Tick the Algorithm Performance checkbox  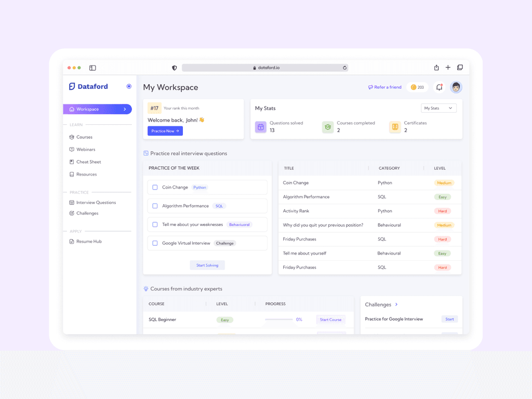pos(155,206)
